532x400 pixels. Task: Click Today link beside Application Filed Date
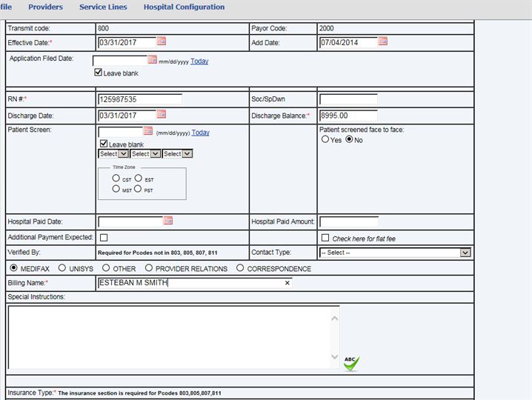tap(199, 61)
